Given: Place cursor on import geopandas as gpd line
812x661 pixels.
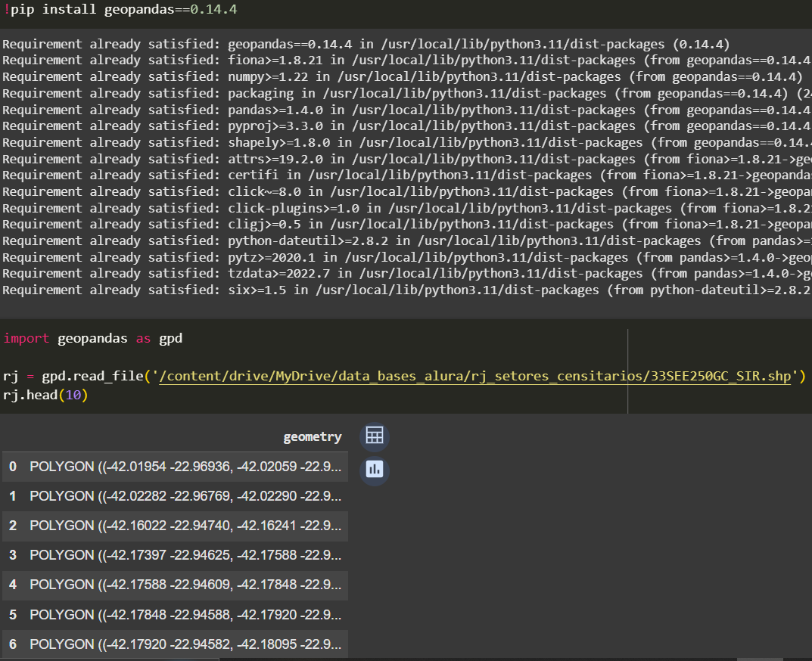Looking at the screenshot, I should [92, 339].
